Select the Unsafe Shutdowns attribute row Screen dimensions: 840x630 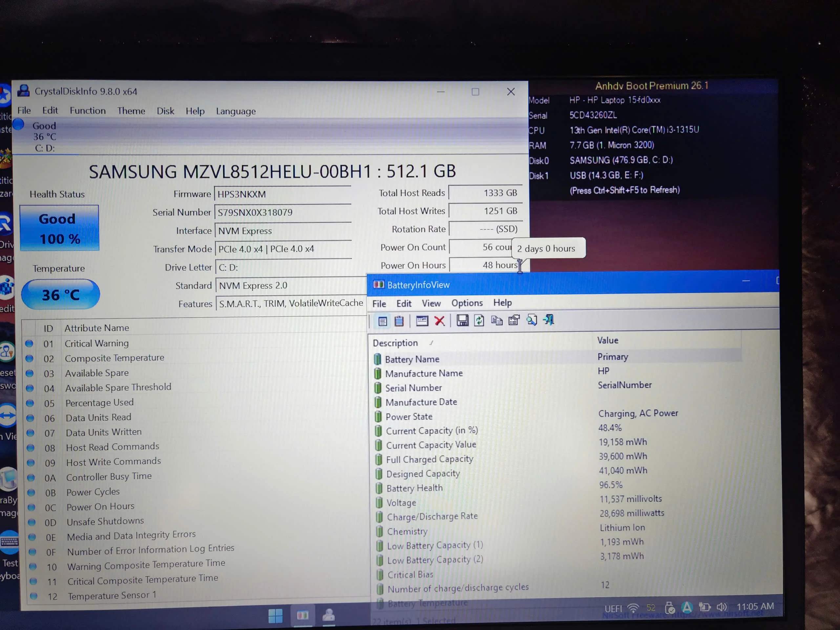coord(197,522)
